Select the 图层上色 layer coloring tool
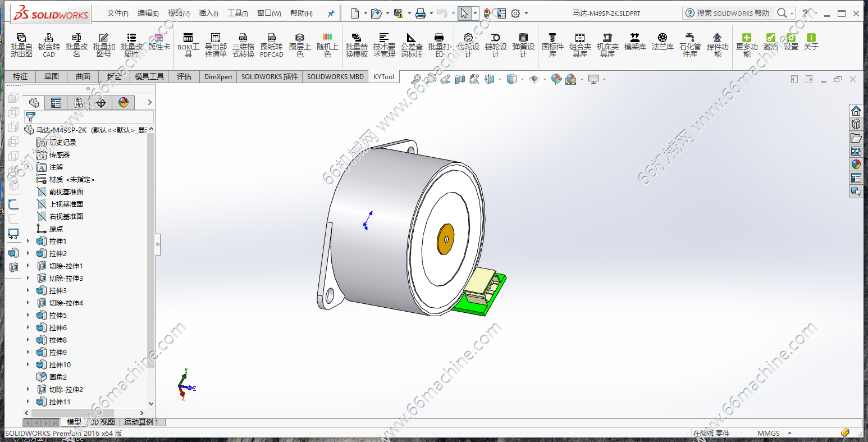The width and height of the screenshot is (868, 442). pos(300,45)
